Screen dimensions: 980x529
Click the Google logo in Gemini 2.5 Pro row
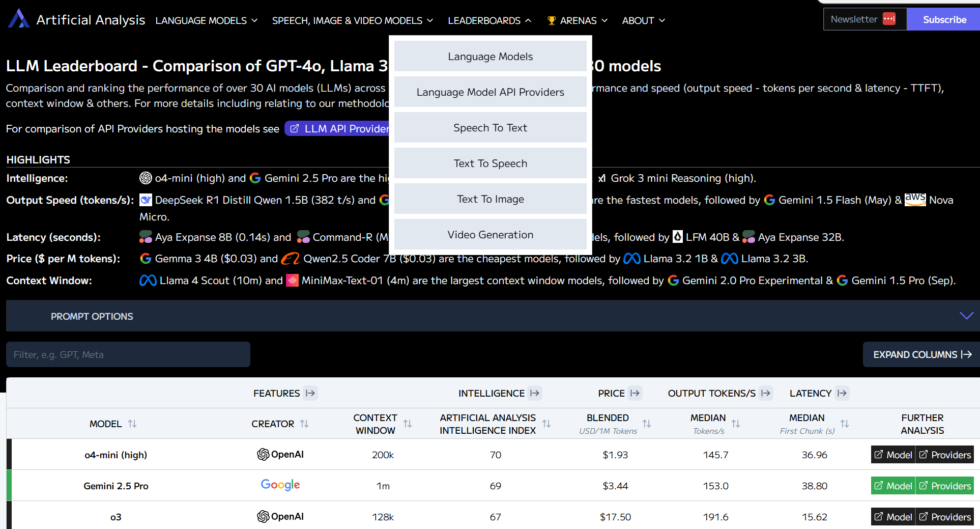(x=280, y=485)
